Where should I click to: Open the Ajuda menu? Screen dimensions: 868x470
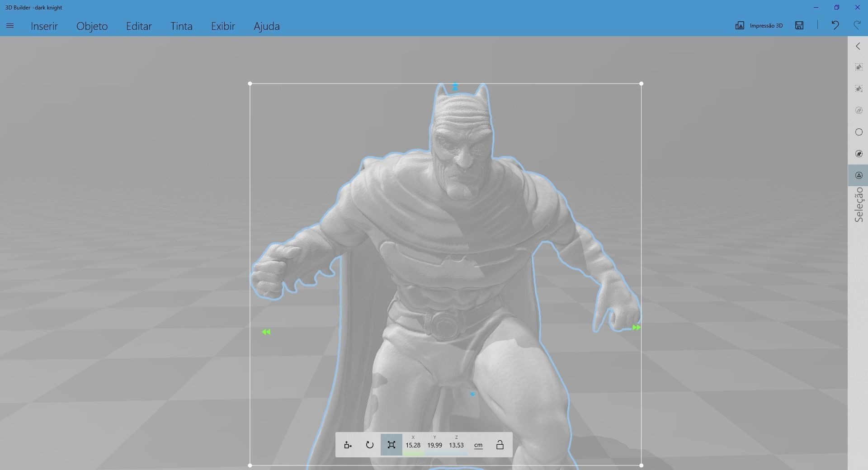pos(267,26)
